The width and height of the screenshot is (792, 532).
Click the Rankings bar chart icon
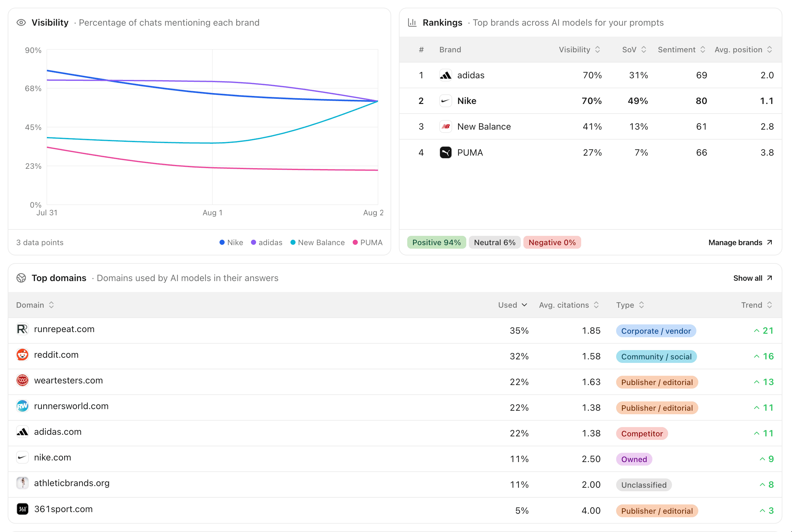(x=412, y=23)
